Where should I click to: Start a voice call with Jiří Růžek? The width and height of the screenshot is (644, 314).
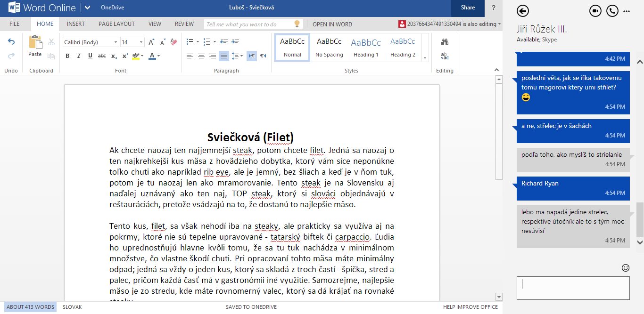click(x=612, y=11)
